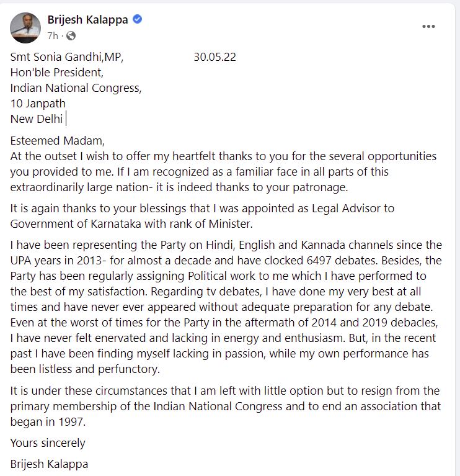This screenshot has width=460, height=476.
Task: Click the "Indian National Congress," address line
Action: coord(76,88)
